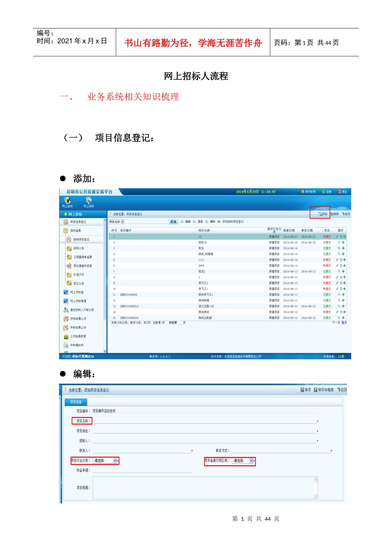
Task: Open 潜在投标人不够三家 in the sidebar
Action: pos(79,310)
